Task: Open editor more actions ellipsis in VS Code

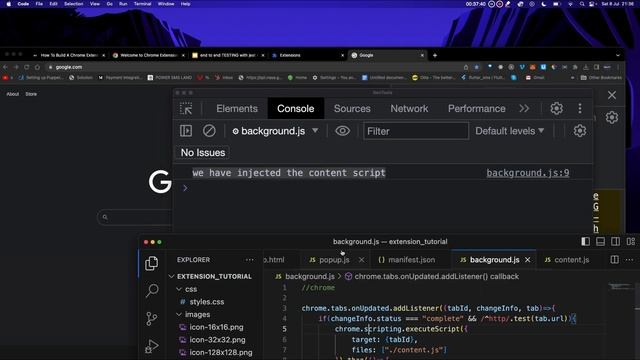Action: click(629, 260)
